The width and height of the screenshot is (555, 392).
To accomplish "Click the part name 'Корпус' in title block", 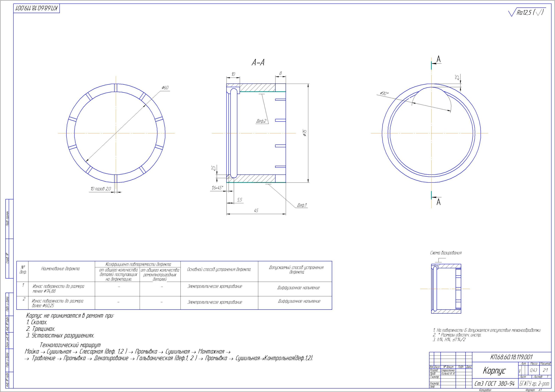I will pyautogui.click(x=494, y=371).
